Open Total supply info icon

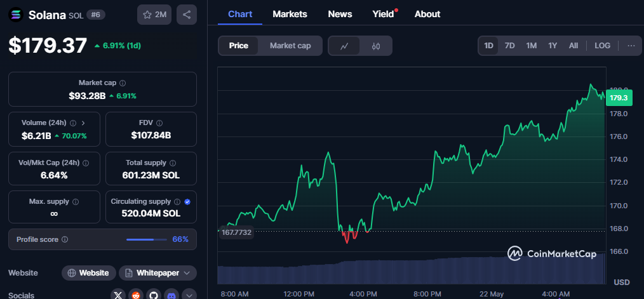[173, 163]
